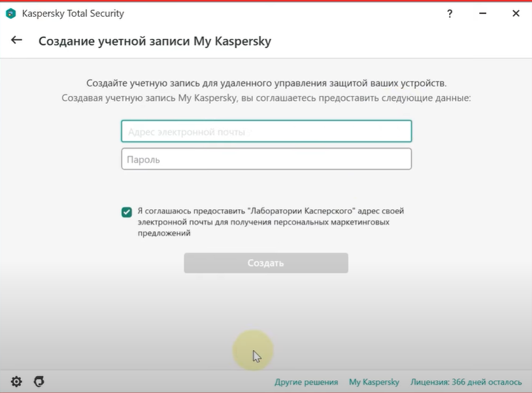Open support using the agent face icon
Image resolution: width=532 pixels, height=393 pixels.
(39, 381)
